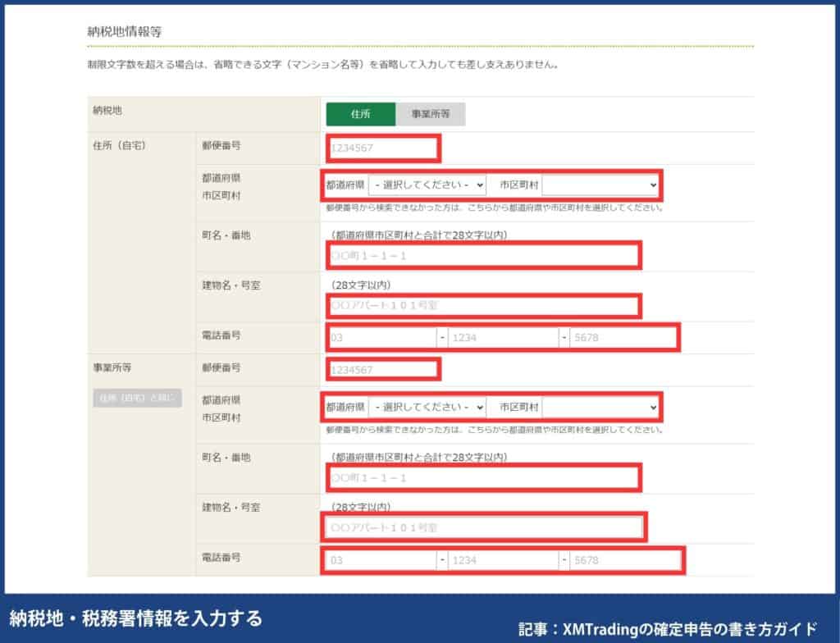Click the 納税地・税務署情報を入力する caption

(x=136, y=618)
